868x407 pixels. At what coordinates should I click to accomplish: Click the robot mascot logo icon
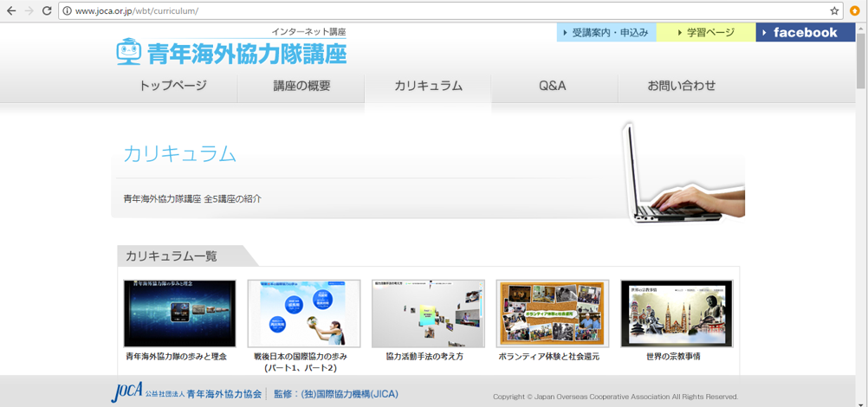click(x=129, y=51)
